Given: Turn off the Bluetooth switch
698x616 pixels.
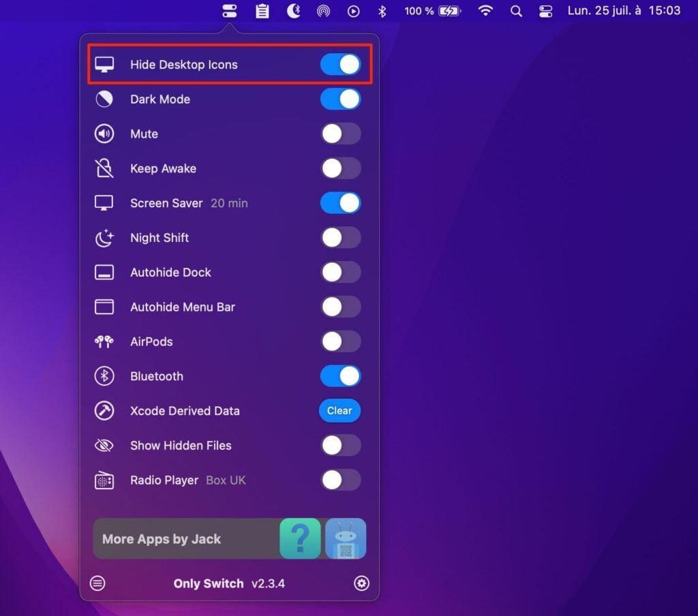Looking at the screenshot, I should 341,376.
